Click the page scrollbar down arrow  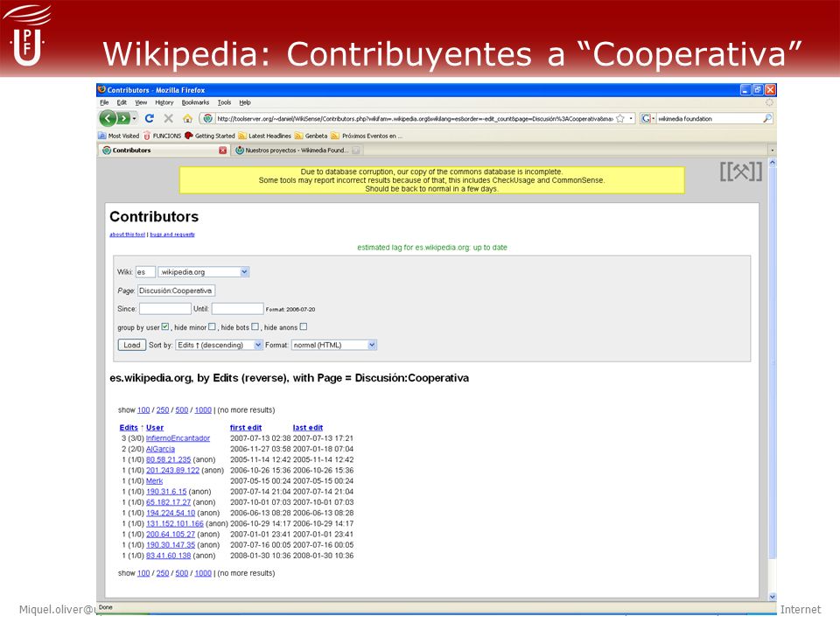(772, 596)
